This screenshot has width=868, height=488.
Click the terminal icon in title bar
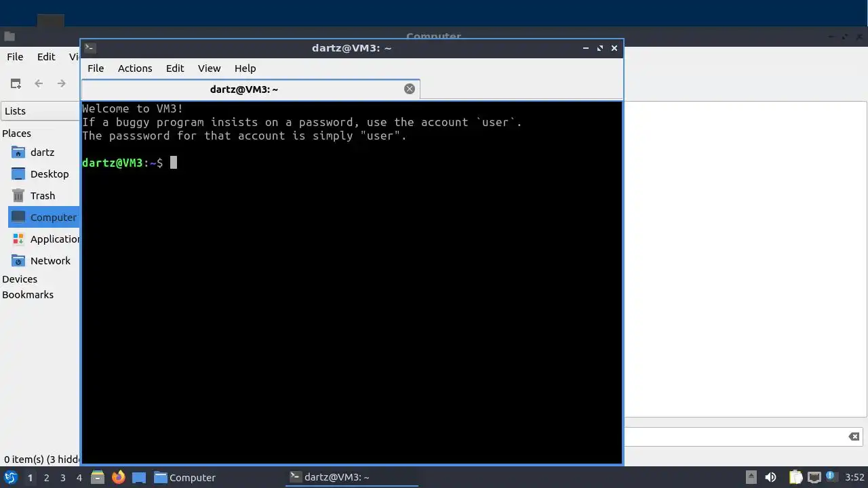point(90,48)
